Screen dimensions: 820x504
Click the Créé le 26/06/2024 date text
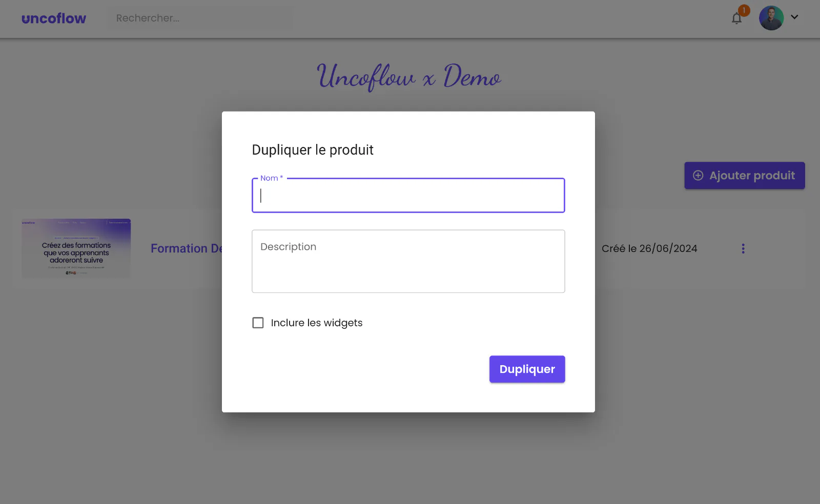coord(649,248)
